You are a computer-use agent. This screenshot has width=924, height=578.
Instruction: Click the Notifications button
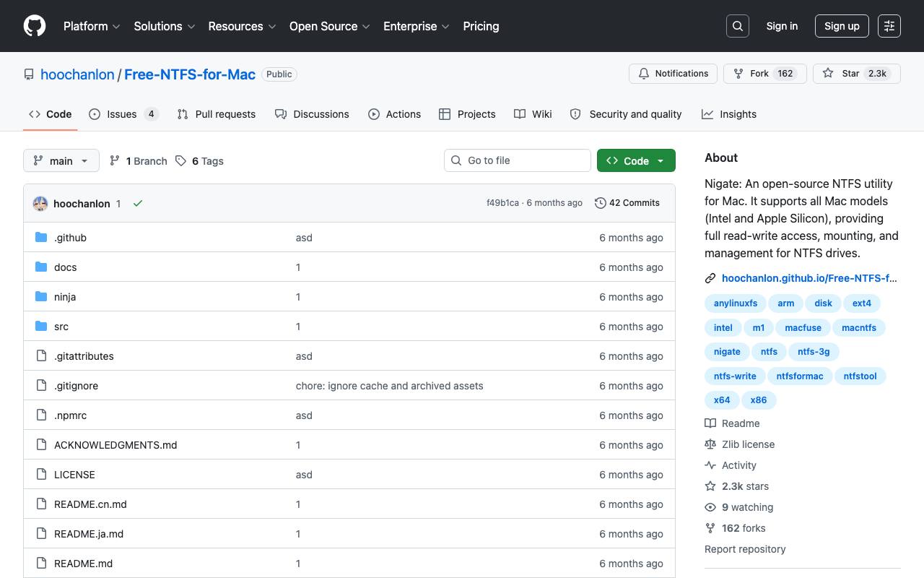(x=674, y=74)
